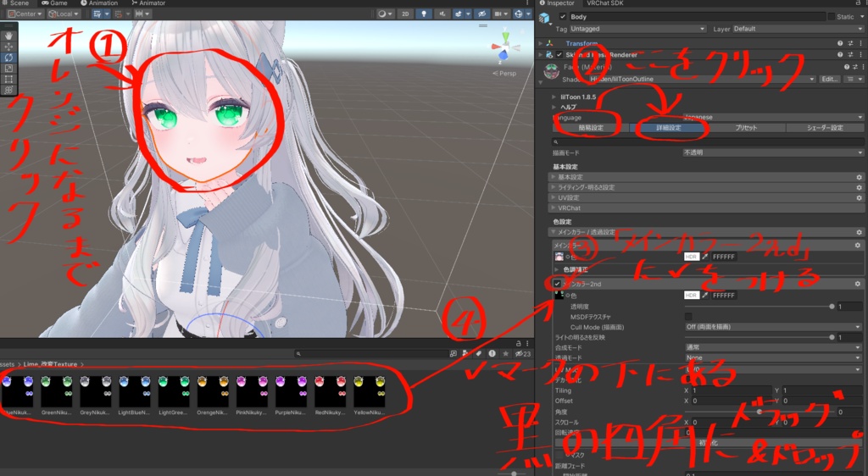Viewport: 868px width, 476px height.
Task: Open the Local handle rotation dropdown
Action: tap(63, 14)
